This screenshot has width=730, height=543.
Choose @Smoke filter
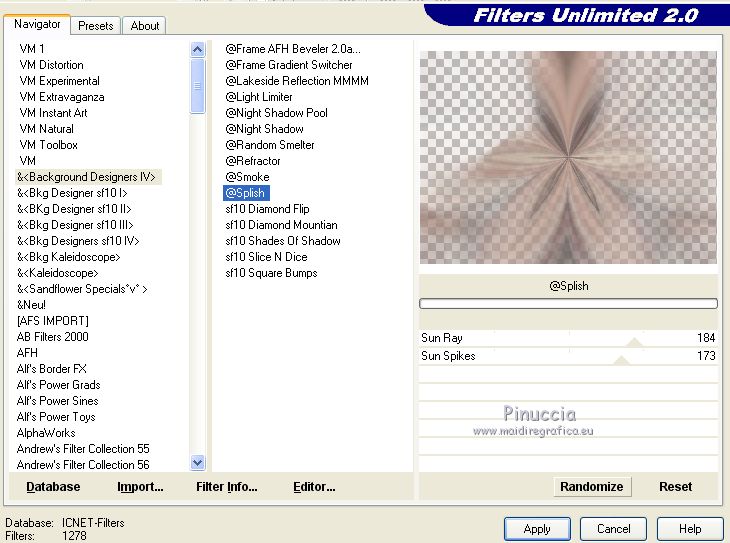247,177
